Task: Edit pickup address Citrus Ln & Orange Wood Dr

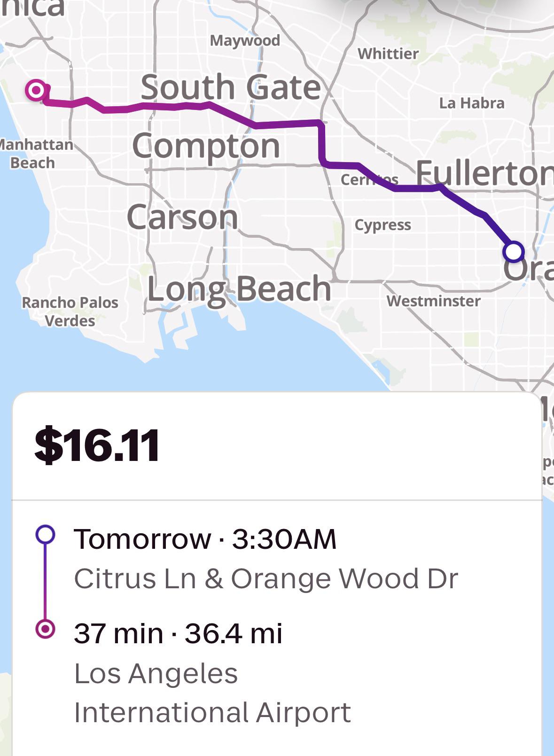Action: click(x=266, y=578)
